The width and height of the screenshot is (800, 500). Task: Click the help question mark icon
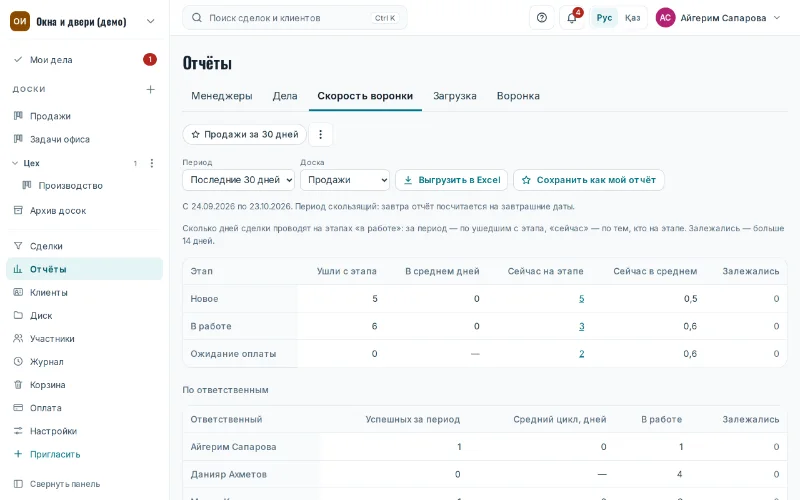tap(542, 18)
